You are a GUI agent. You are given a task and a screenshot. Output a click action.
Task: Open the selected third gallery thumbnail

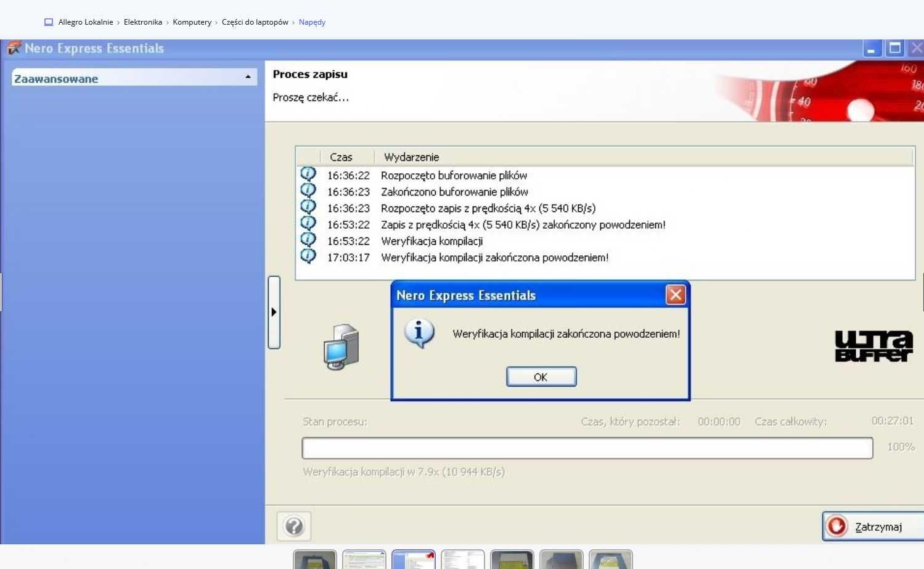pyautogui.click(x=414, y=559)
